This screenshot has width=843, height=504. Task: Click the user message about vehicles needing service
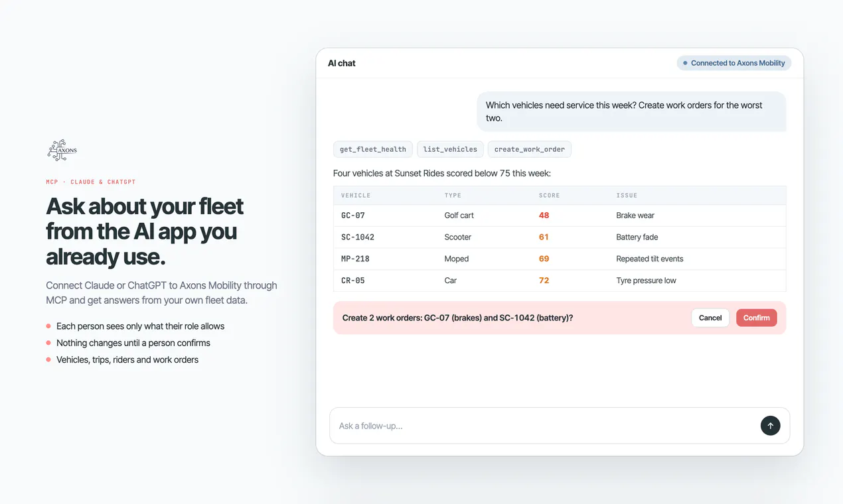point(631,111)
